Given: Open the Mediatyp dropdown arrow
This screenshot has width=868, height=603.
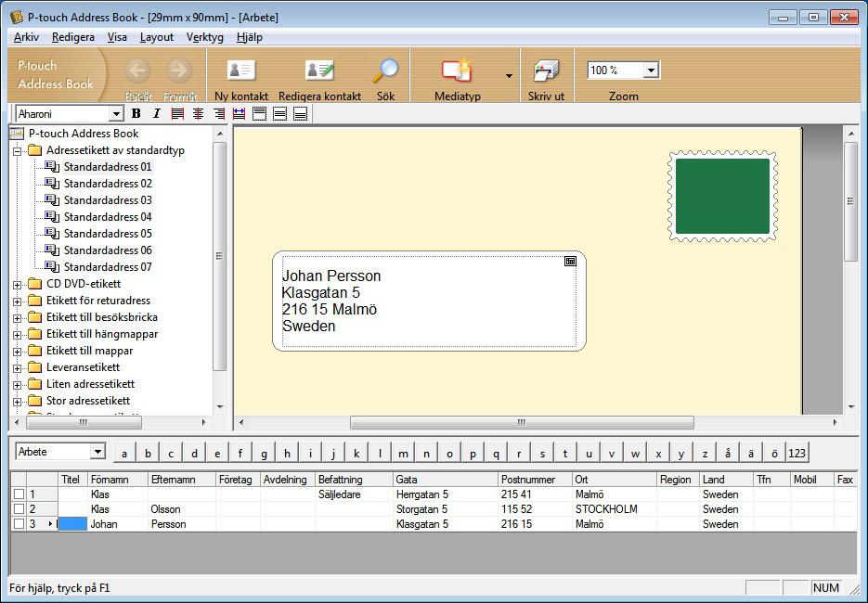Looking at the screenshot, I should (509, 75).
